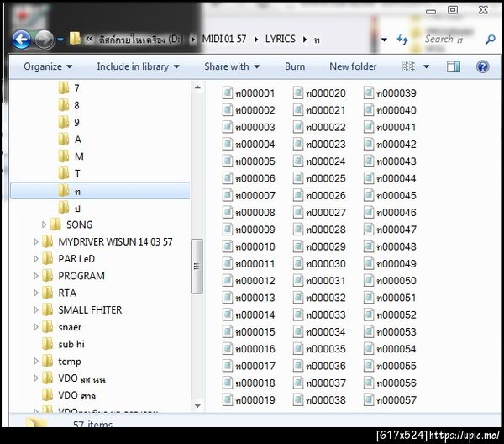Image resolution: width=504 pixels, height=444 pixels.
Task: Expand the SMALL FHITER folder
Action: (x=36, y=309)
